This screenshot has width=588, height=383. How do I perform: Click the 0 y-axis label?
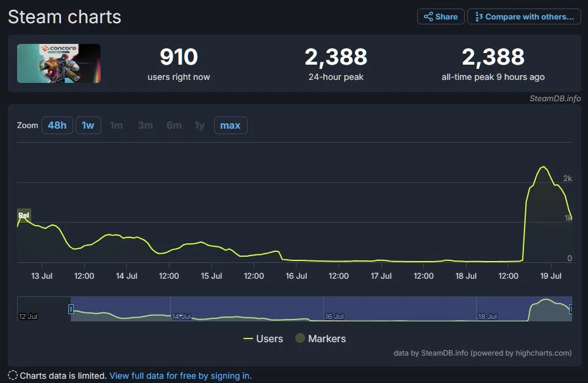[570, 258]
